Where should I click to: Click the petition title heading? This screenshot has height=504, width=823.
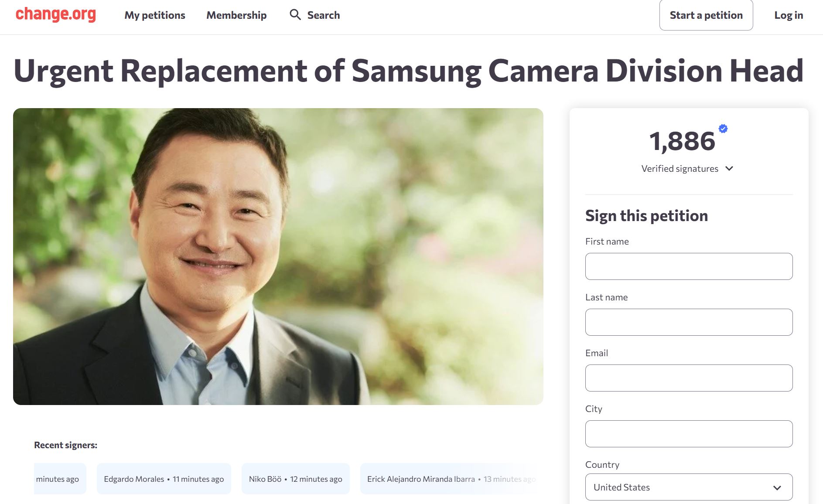point(409,71)
